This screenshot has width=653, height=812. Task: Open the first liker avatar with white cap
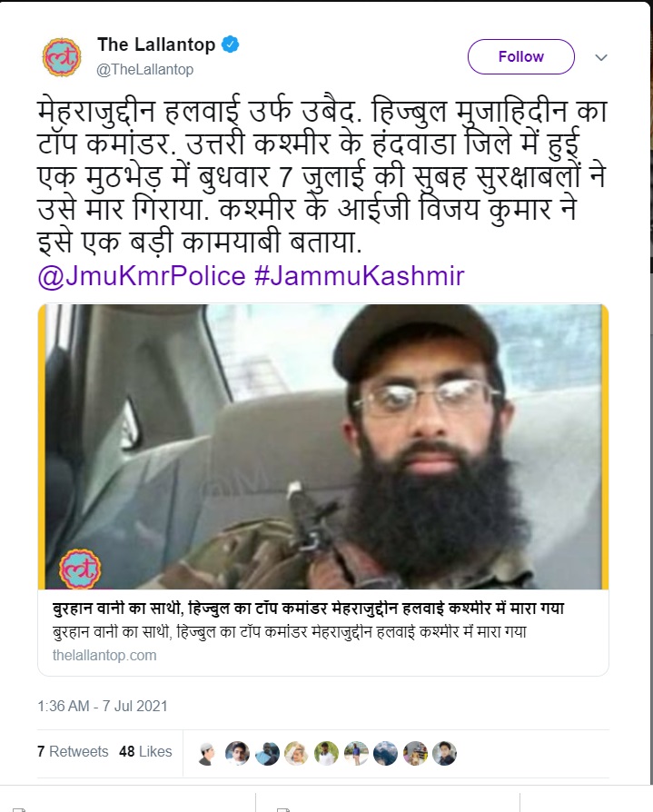coord(207,754)
